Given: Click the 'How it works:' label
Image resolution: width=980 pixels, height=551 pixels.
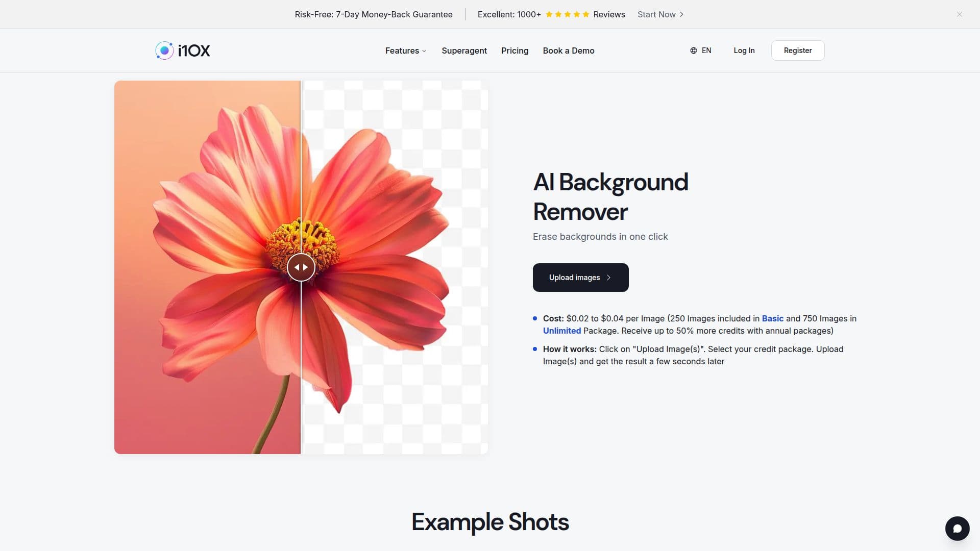Looking at the screenshot, I should pyautogui.click(x=570, y=349).
